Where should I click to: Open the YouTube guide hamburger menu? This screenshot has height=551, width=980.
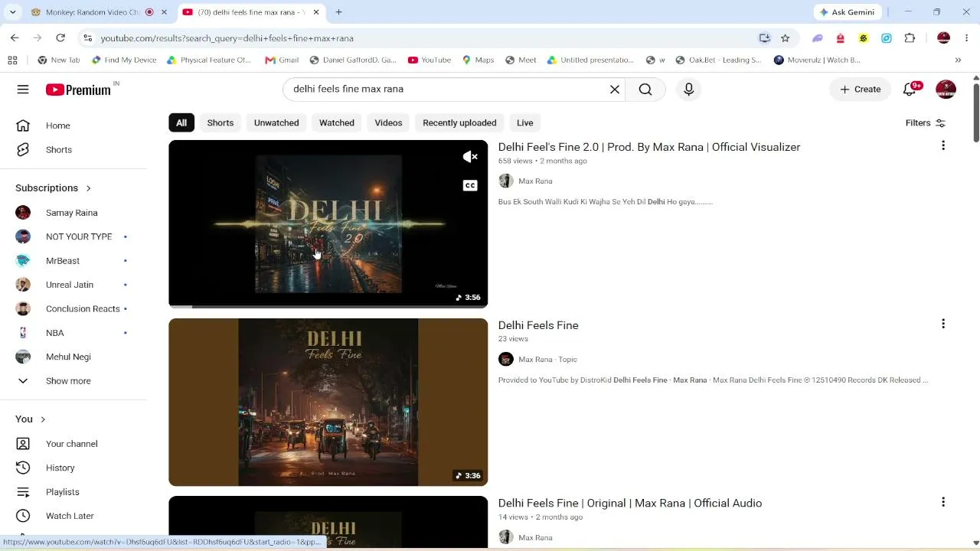coord(23,90)
